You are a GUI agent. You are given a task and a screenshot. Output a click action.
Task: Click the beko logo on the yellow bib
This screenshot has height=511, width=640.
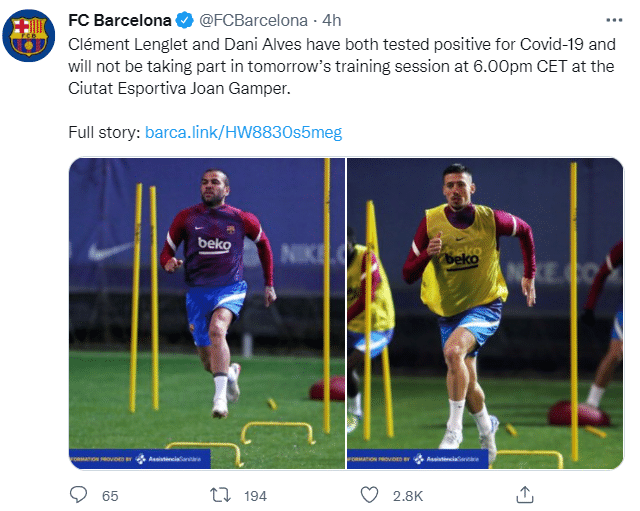click(x=461, y=259)
